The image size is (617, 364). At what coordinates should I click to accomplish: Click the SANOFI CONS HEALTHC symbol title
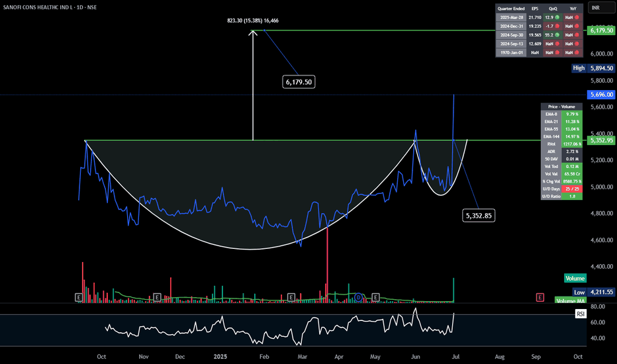click(50, 7)
